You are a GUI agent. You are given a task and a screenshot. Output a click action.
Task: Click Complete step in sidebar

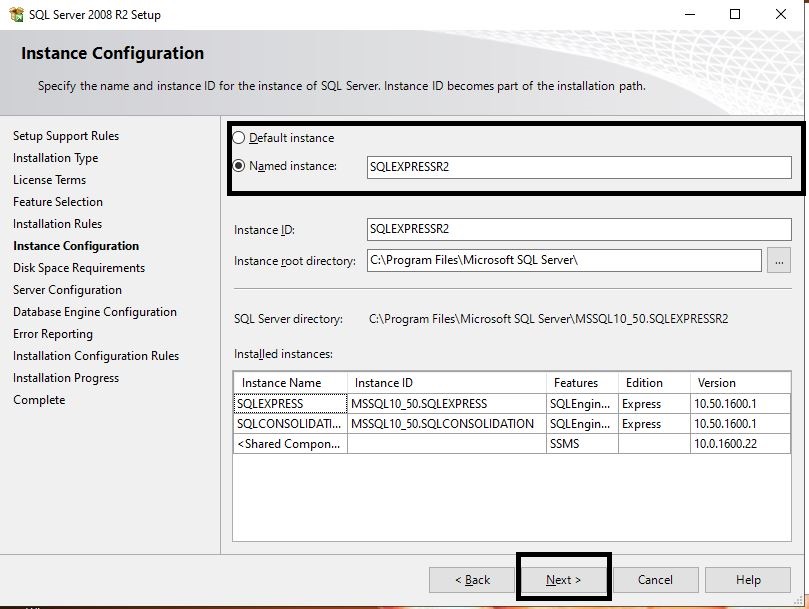39,400
